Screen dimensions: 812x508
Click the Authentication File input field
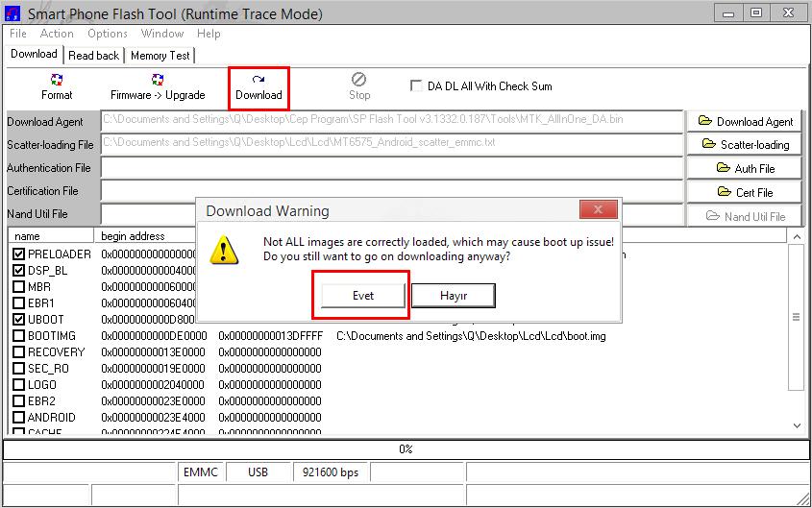pos(392,168)
